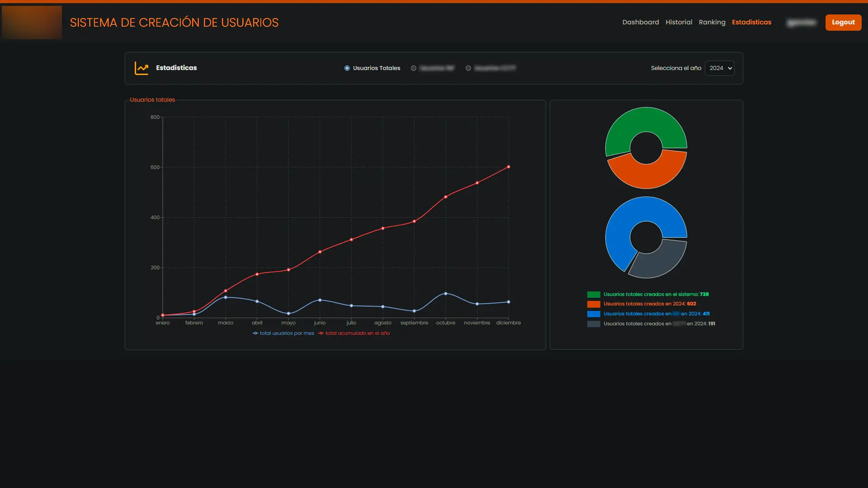
Task: Click the Estadísticas navigation link
Action: coord(751,22)
